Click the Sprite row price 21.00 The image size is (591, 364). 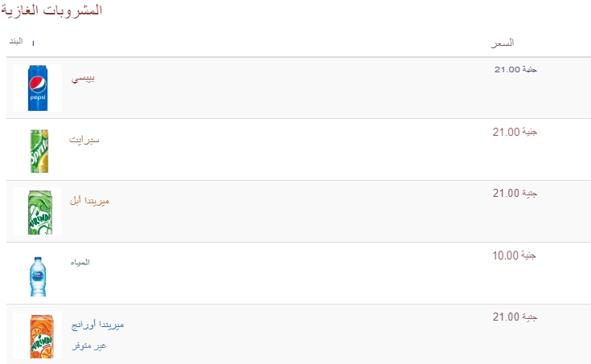515,132
